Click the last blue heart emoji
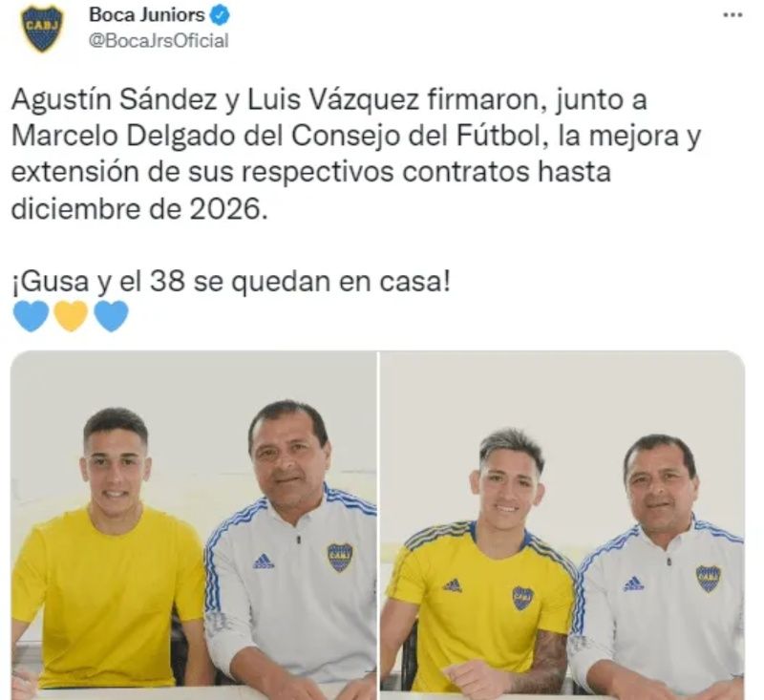Viewport: 764px width, 700px height. (111, 316)
